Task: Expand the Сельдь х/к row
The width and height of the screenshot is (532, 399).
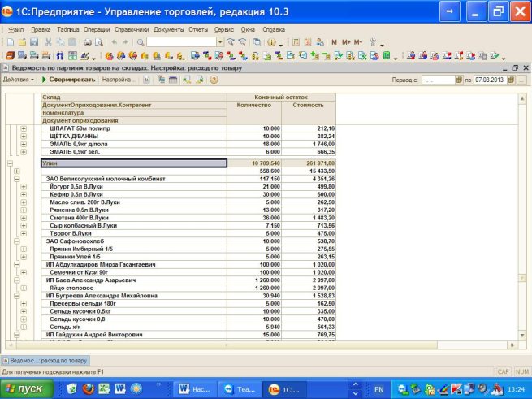Action: (x=24, y=327)
